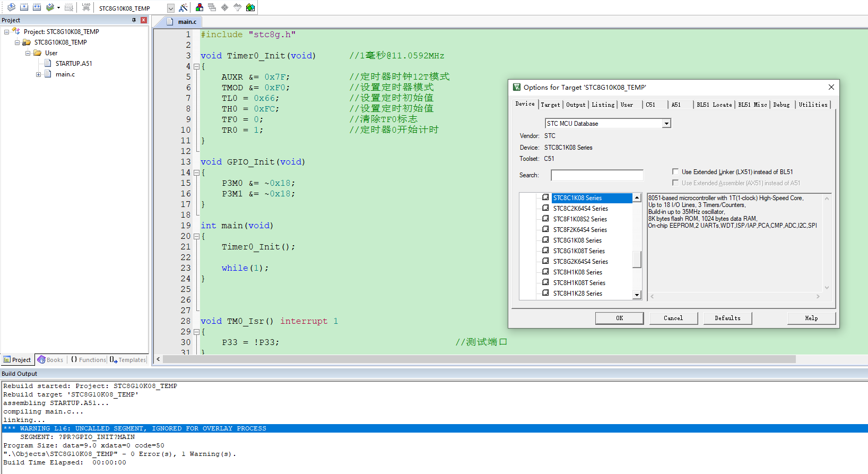Collapse the Project: STC8G10K08_TEMP root node

pyautogui.click(x=6, y=32)
